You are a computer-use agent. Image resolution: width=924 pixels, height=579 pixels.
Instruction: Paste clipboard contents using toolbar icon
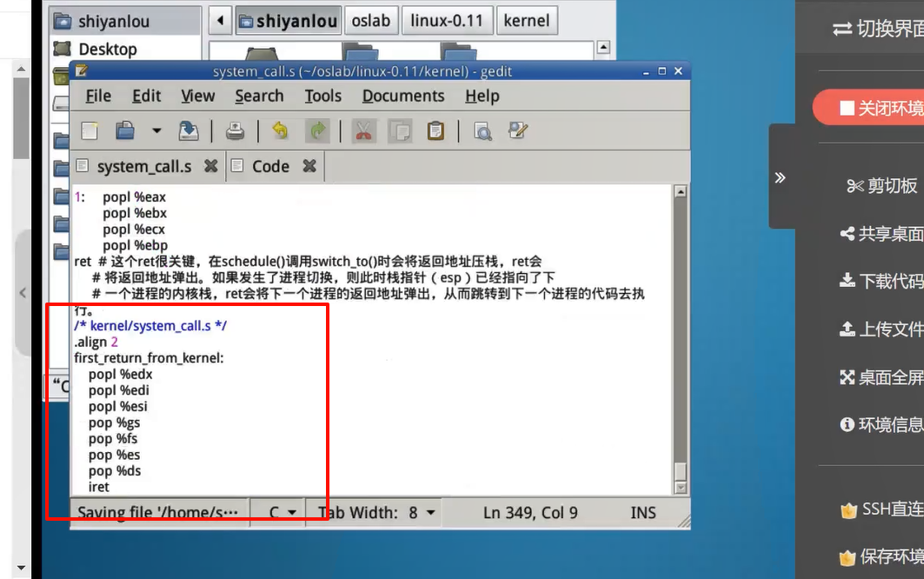(435, 131)
